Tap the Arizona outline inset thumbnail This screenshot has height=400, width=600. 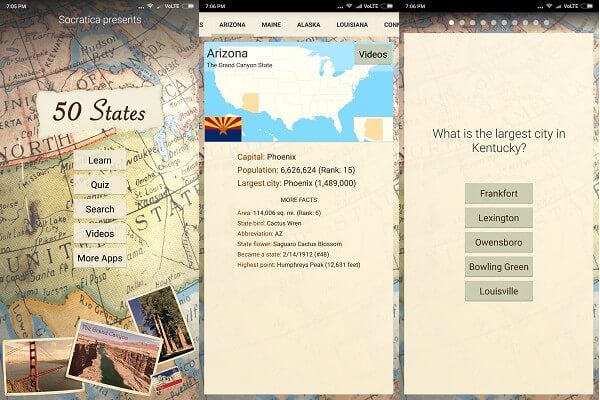click(x=373, y=129)
